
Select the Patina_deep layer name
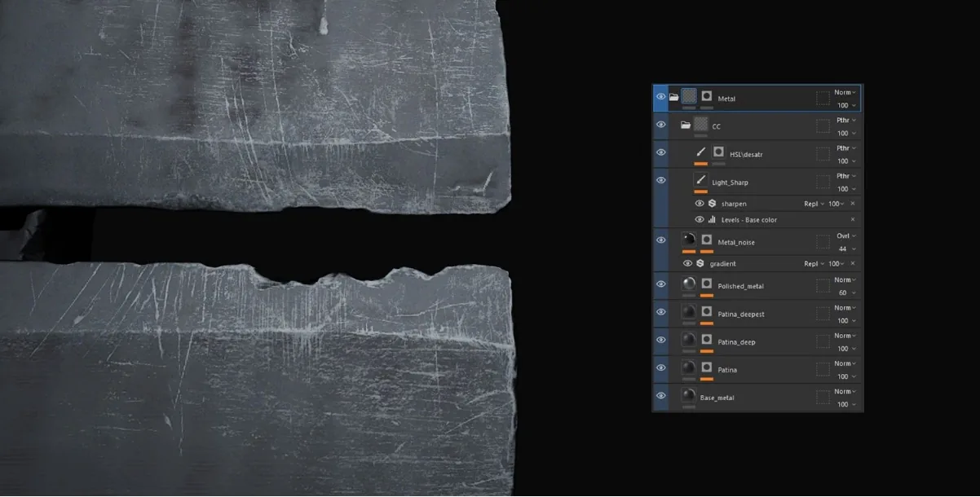[x=736, y=342]
